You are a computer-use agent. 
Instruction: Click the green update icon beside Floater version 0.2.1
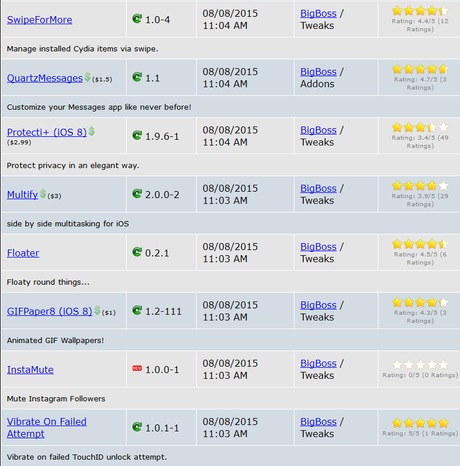tap(137, 252)
